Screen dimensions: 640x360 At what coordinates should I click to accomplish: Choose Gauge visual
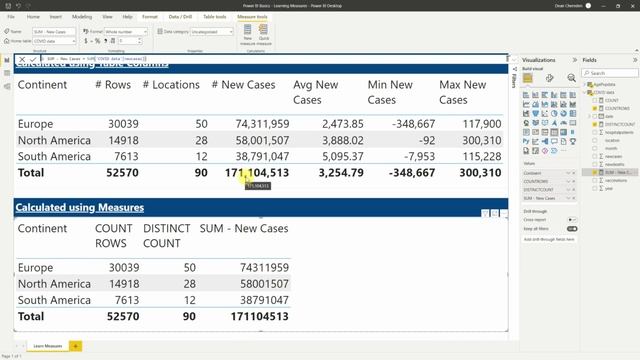563,123
